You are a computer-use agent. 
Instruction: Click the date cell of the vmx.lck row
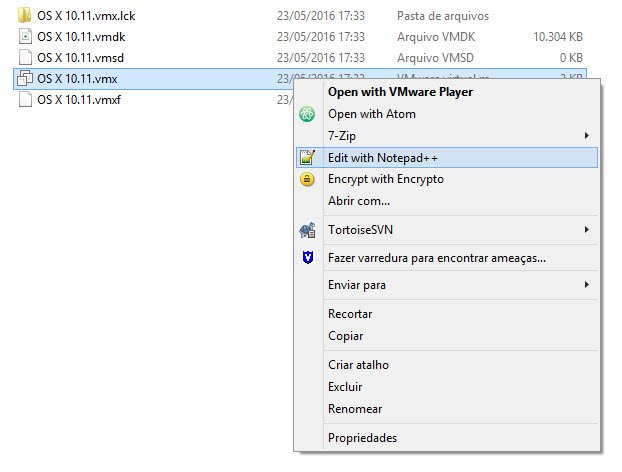tap(321, 16)
